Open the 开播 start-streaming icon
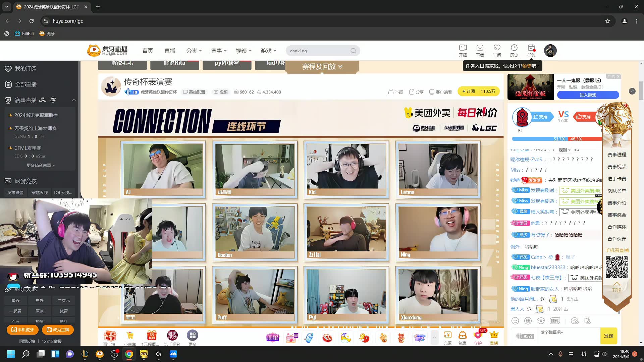This screenshot has width=644, height=362. (x=463, y=50)
